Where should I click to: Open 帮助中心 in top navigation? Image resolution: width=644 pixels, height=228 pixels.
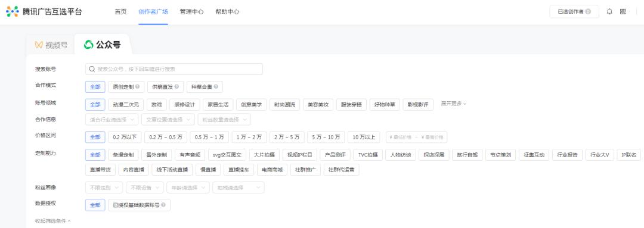(x=228, y=12)
